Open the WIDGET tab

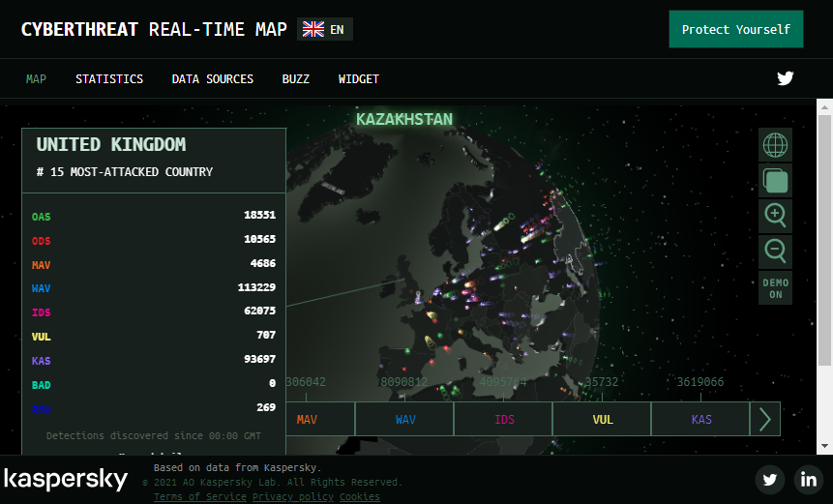[x=359, y=79]
